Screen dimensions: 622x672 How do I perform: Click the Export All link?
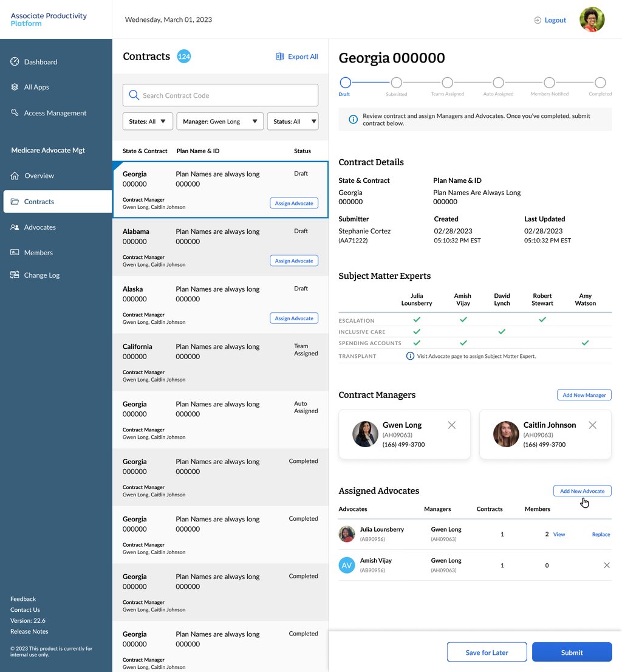[303, 57]
